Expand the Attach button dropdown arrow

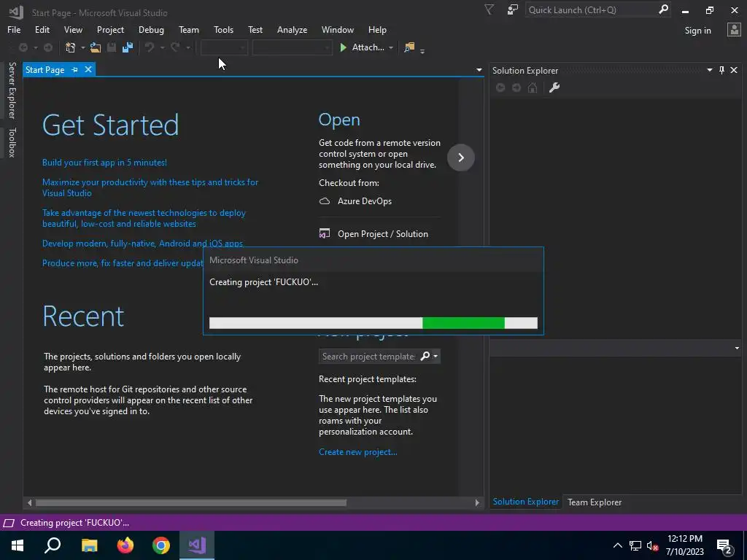[391, 47]
